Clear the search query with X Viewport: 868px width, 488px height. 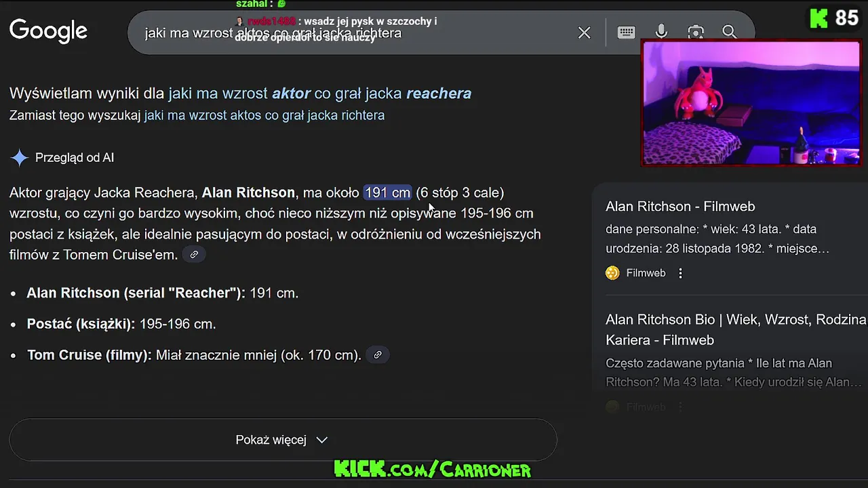click(584, 33)
